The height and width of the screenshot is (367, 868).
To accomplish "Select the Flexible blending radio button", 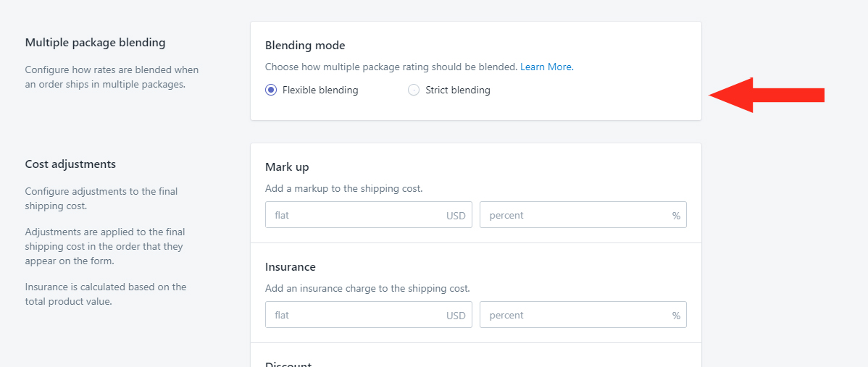I will tap(271, 90).
